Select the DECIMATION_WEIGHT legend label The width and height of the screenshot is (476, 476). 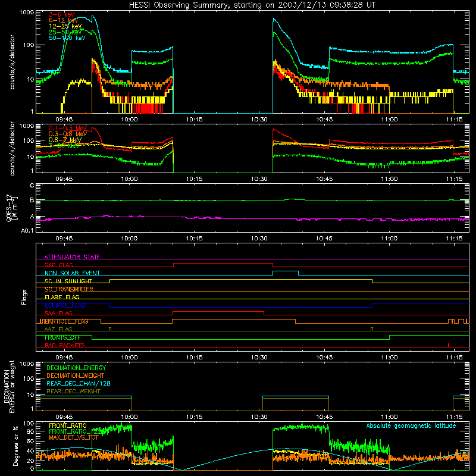click(x=76, y=375)
